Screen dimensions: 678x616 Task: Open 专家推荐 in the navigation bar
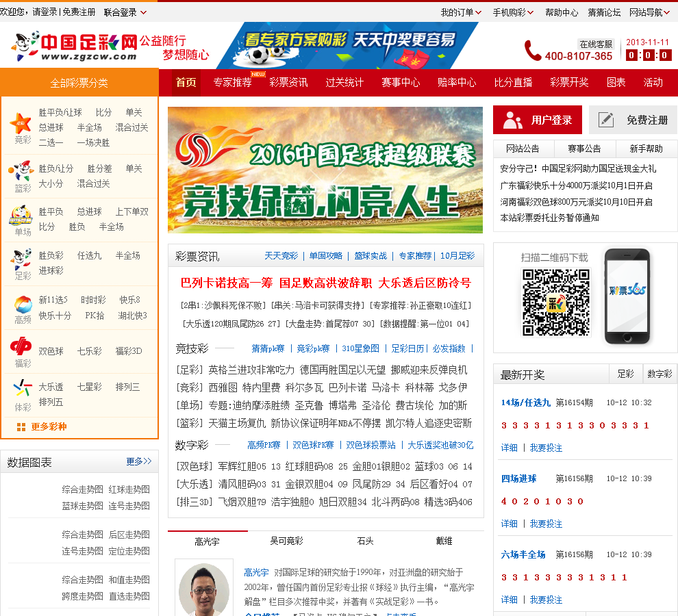pyautogui.click(x=233, y=82)
